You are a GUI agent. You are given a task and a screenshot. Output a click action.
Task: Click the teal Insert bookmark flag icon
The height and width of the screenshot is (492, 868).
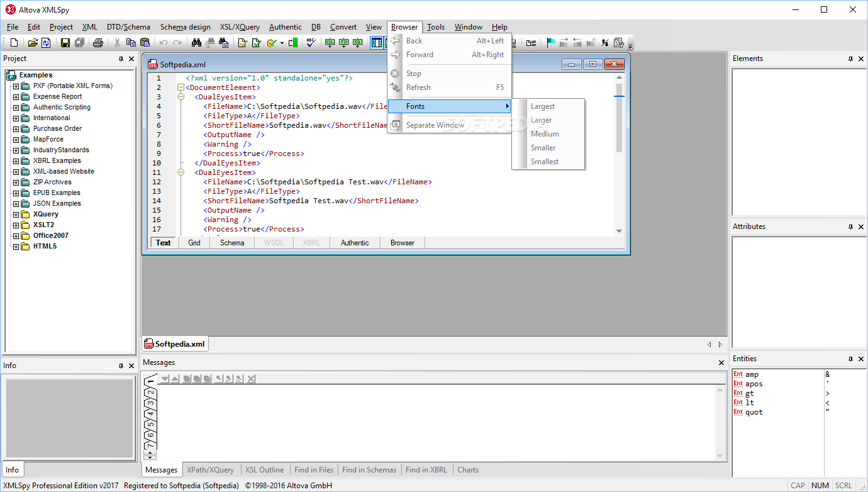pos(550,43)
